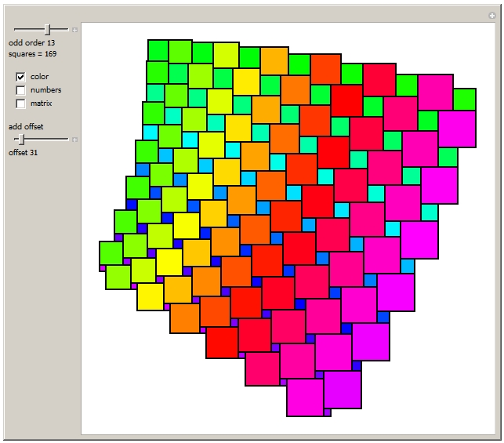Click the 'squares = 169' label

pyautogui.click(x=32, y=53)
